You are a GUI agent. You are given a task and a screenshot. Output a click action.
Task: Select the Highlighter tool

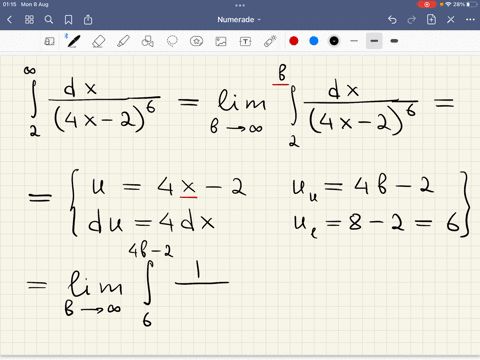[123, 41]
